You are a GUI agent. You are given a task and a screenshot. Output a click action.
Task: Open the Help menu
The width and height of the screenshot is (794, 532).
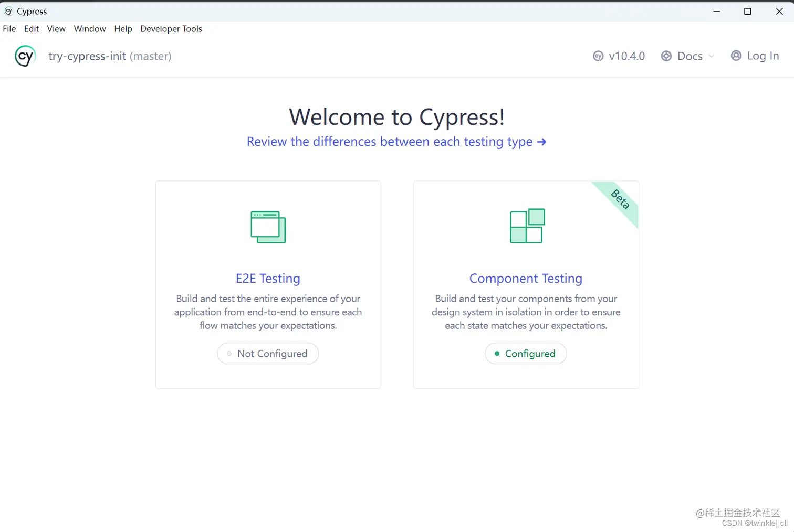(123, 29)
